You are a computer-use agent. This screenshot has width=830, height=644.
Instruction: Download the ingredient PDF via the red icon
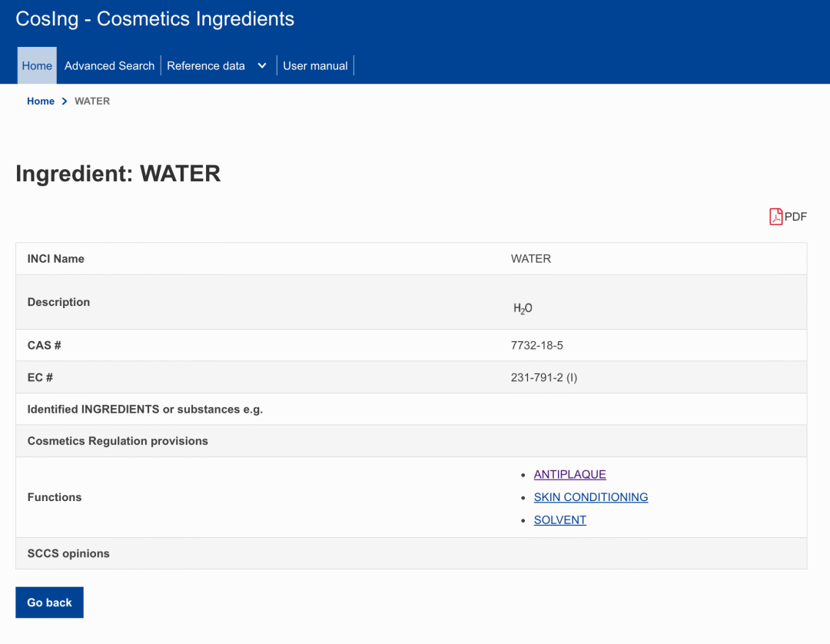(x=776, y=217)
